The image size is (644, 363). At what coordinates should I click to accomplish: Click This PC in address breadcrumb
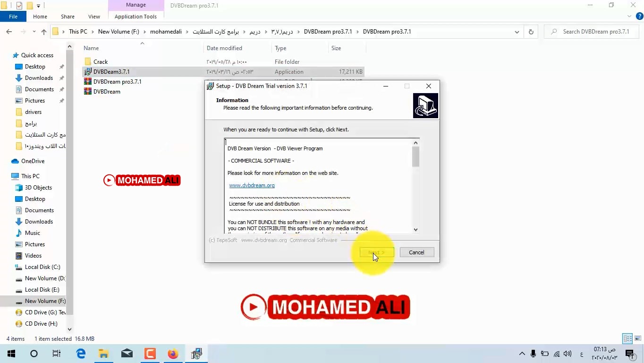click(x=78, y=32)
